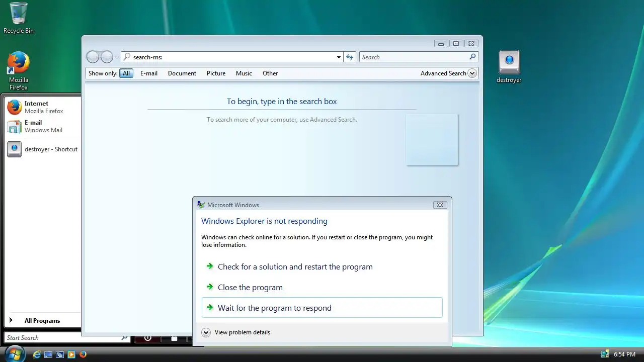Click the search-ms: address bar text

(148, 57)
